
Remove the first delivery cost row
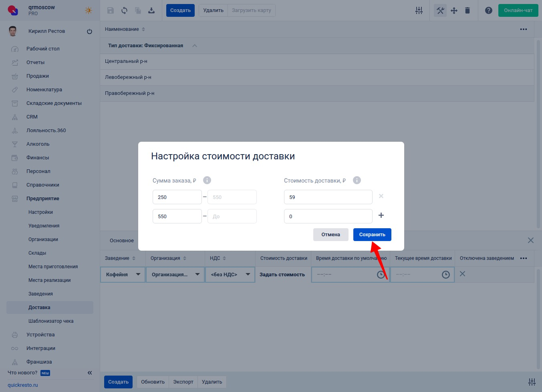(381, 196)
